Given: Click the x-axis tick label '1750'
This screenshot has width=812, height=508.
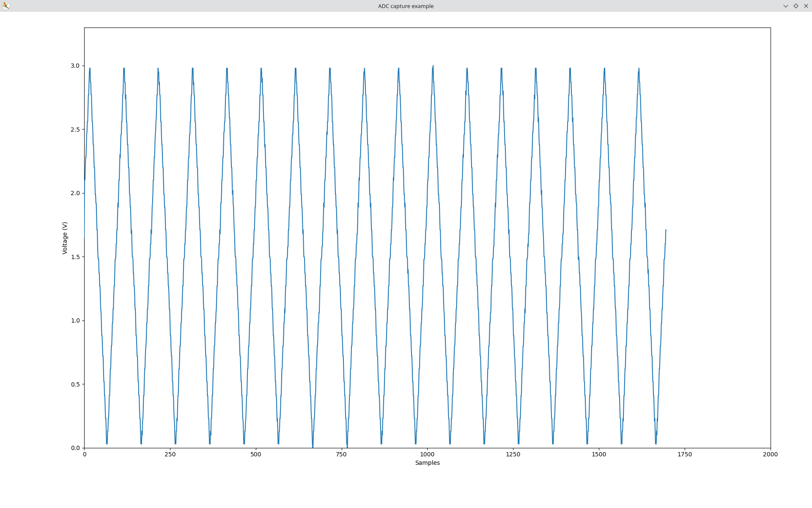Looking at the screenshot, I should tap(685, 454).
